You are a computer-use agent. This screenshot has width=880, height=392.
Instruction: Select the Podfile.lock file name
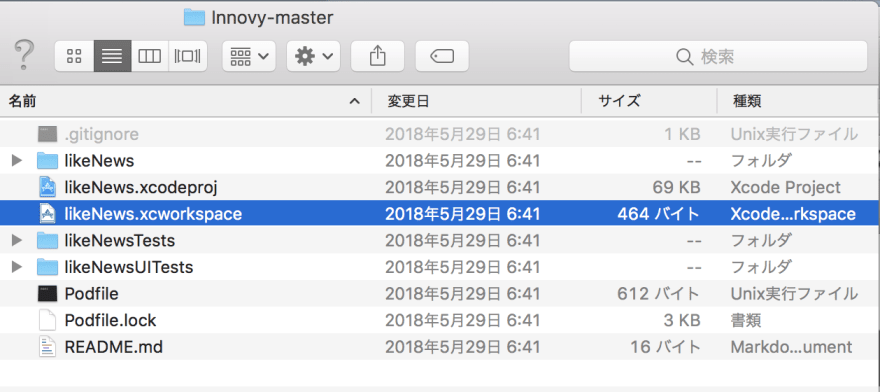tap(111, 320)
